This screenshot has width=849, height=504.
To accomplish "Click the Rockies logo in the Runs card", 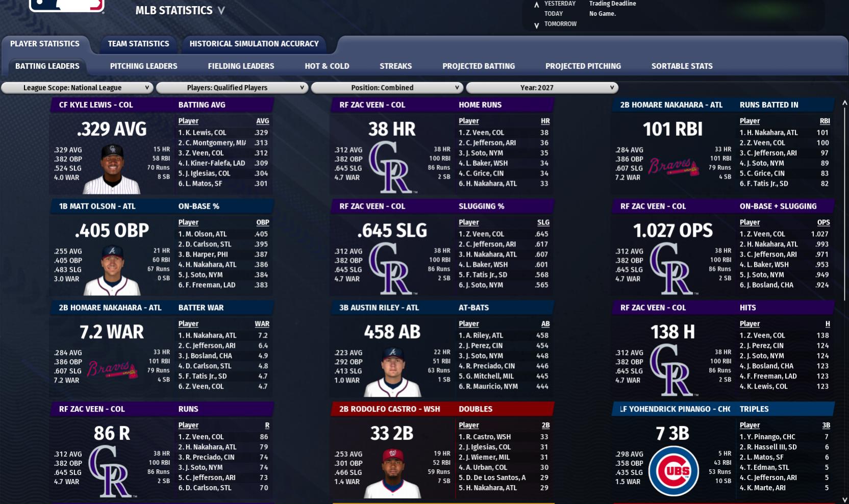I will tap(112, 471).
